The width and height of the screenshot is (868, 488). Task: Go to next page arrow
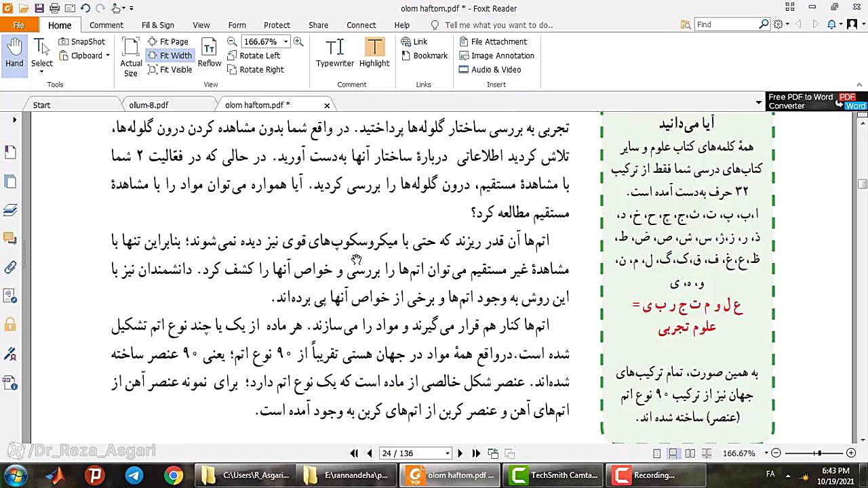click(460, 453)
